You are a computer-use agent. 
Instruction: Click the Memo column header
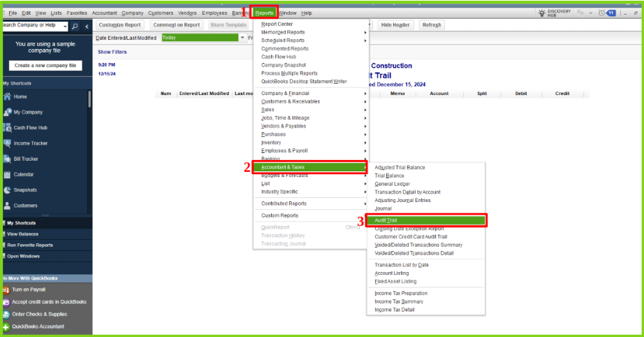point(397,94)
